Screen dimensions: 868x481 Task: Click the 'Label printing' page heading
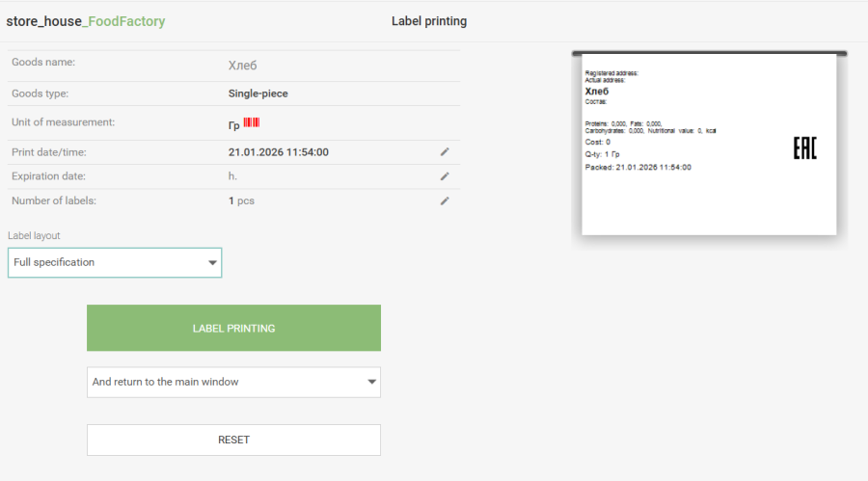click(429, 21)
